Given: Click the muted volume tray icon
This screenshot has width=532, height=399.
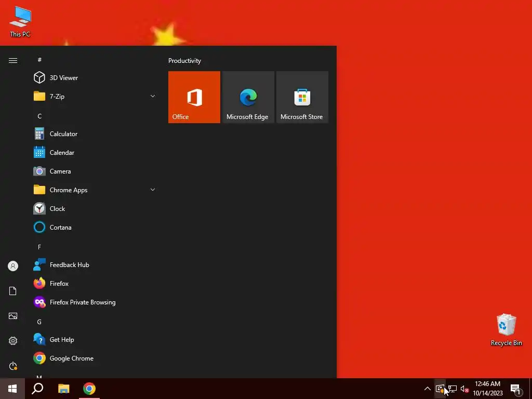Looking at the screenshot, I should 464,389.
